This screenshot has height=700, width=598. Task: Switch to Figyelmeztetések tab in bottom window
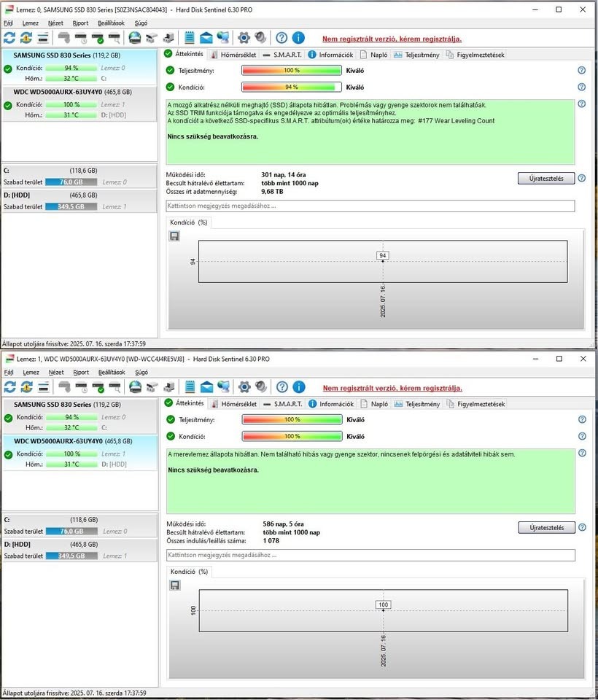tap(475, 403)
